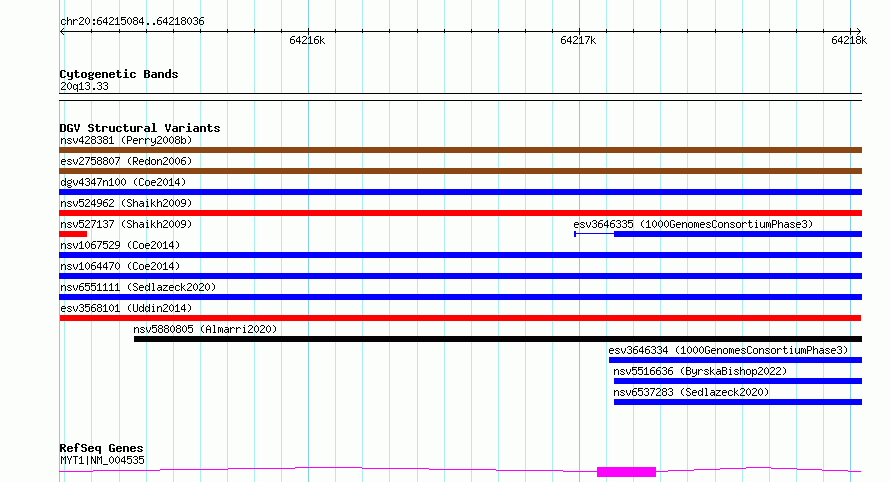Click the nsv428381 (Perry2008b) brown variant bar
Viewport: 890px width, 482px height.
point(460,150)
